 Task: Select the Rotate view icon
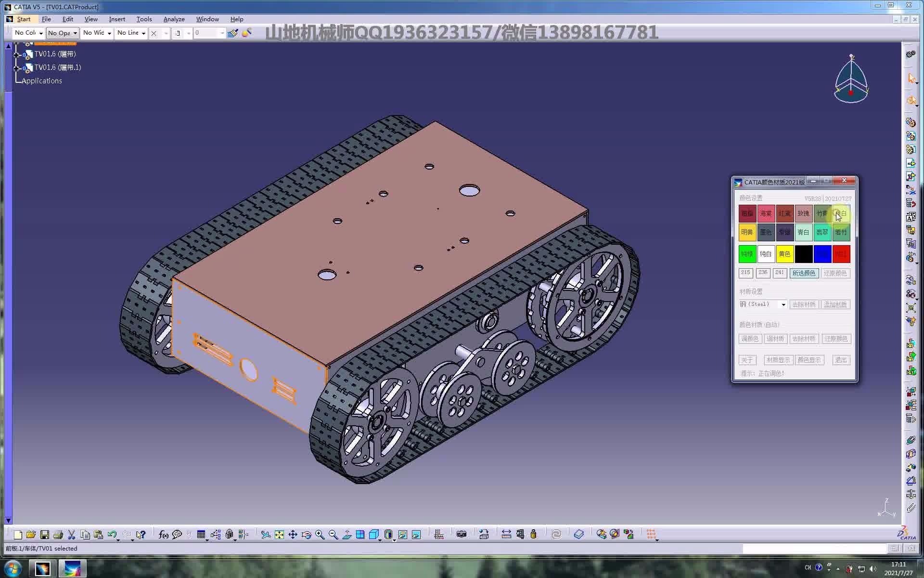(306, 535)
